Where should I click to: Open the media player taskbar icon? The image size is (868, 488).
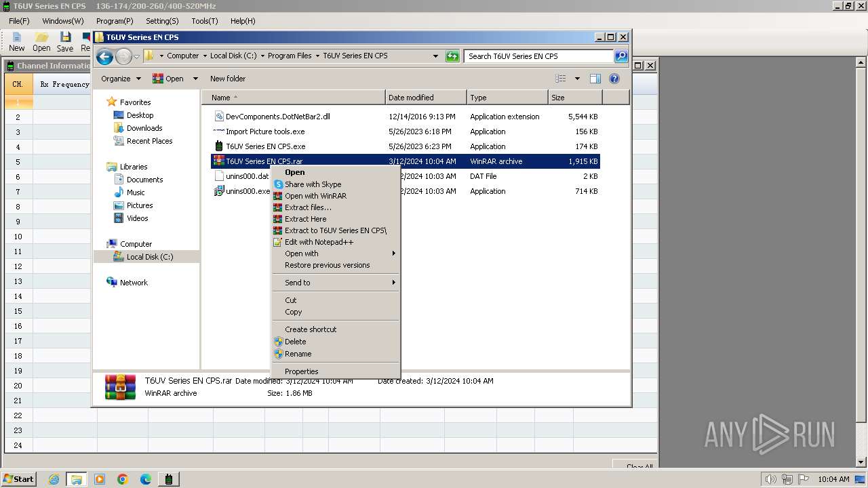(100, 479)
